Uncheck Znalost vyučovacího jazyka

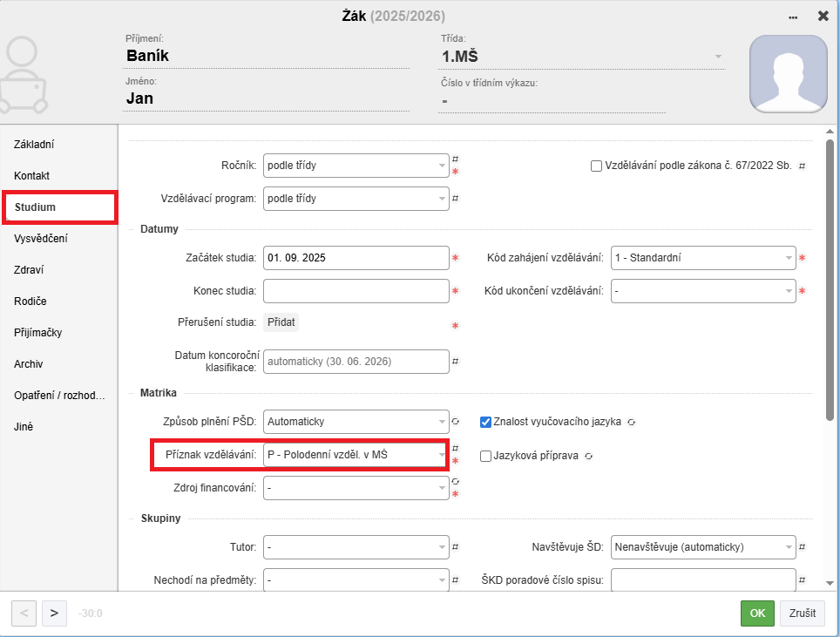486,422
